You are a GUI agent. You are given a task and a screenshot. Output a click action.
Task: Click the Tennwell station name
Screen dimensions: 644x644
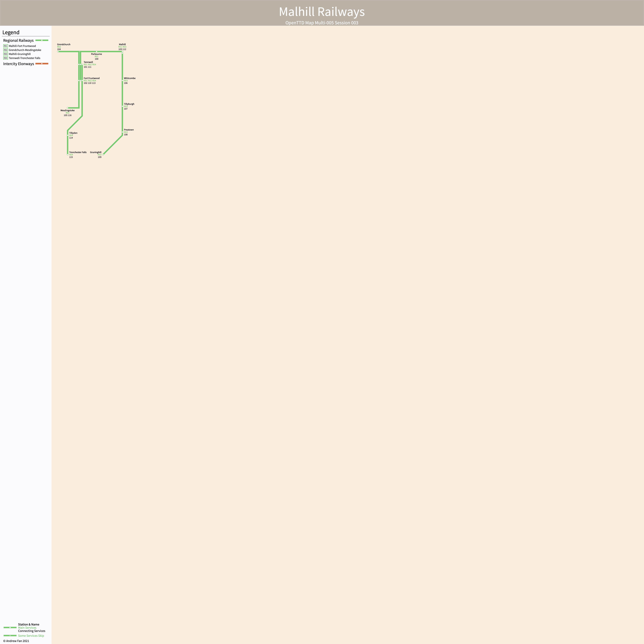[88, 62]
